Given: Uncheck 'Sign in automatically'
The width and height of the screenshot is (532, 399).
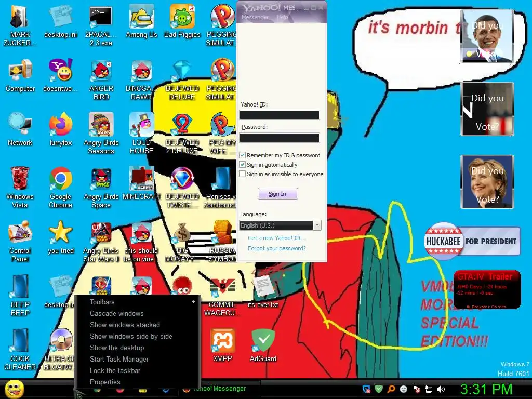Looking at the screenshot, I should click(x=242, y=165).
